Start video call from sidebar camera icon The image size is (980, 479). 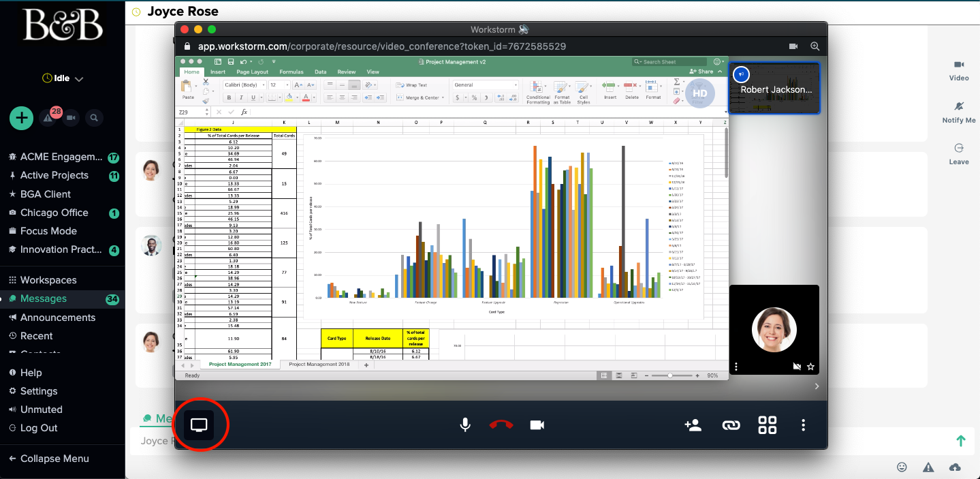71,118
